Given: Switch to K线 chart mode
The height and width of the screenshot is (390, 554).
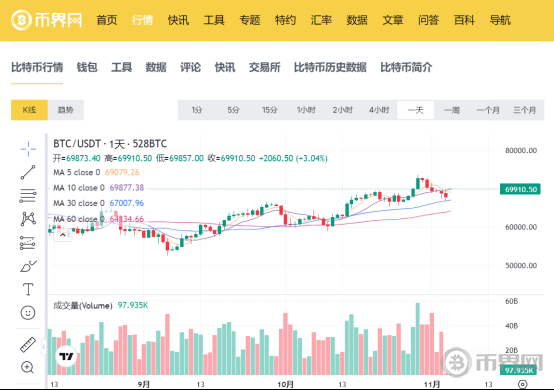Looking at the screenshot, I should pos(29,110).
